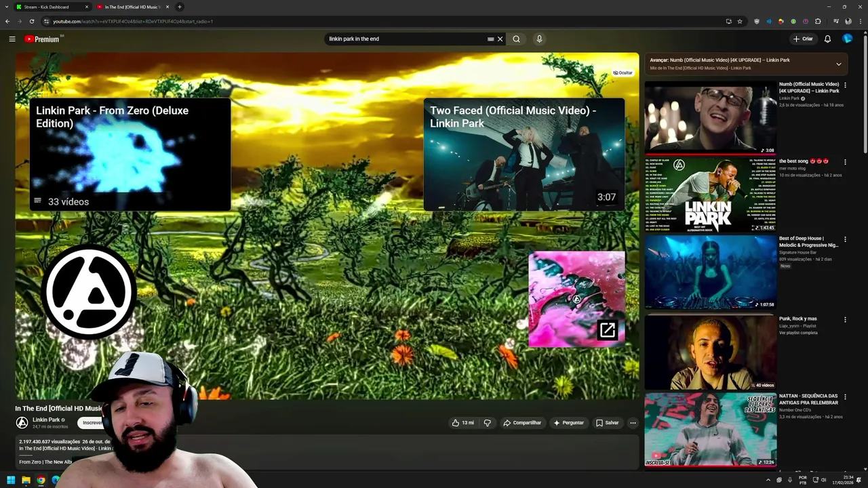Open the account avatar menu
Viewport: 868px width, 488px height.
coord(847,39)
